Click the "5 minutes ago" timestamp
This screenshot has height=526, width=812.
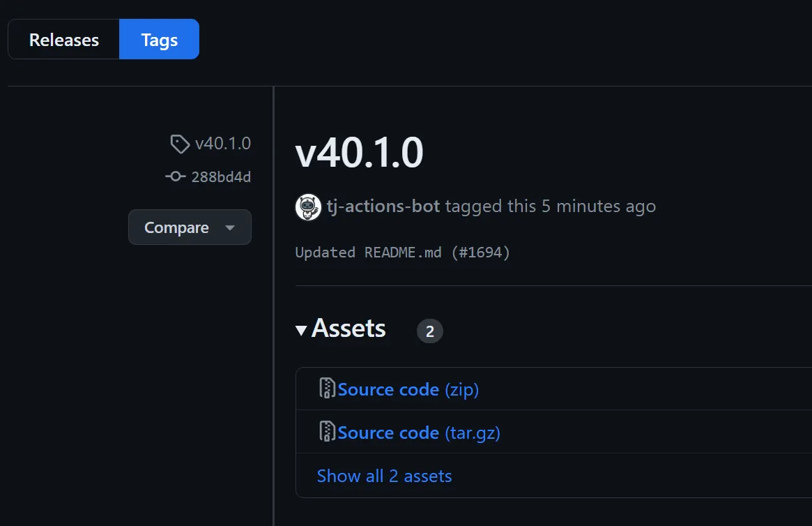coord(598,206)
